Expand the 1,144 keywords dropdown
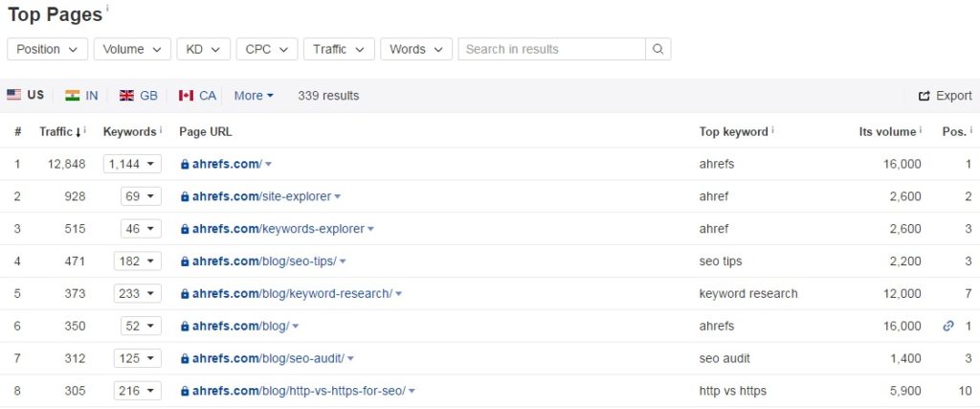This screenshot has height=409, width=980. pos(132,164)
